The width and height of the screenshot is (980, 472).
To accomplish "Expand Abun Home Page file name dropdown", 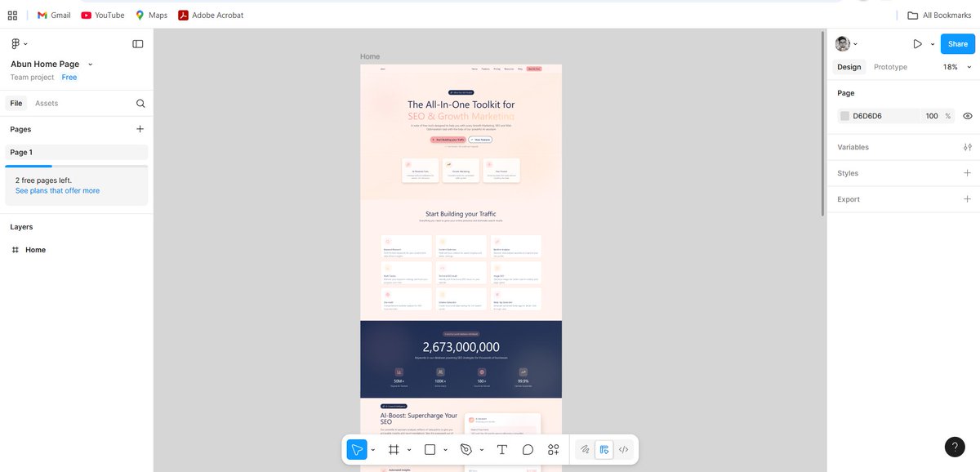I will pos(90,65).
